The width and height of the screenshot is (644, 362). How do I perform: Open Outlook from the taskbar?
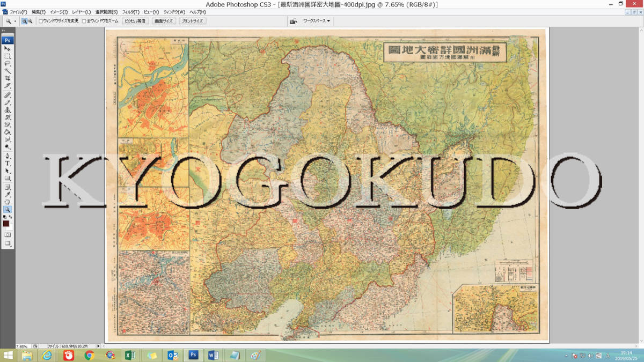[x=172, y=356]
